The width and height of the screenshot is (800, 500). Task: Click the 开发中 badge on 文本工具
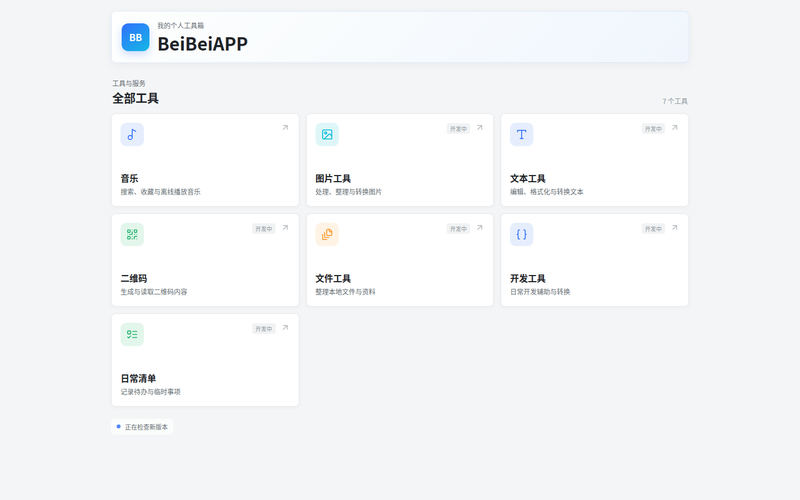653,129
